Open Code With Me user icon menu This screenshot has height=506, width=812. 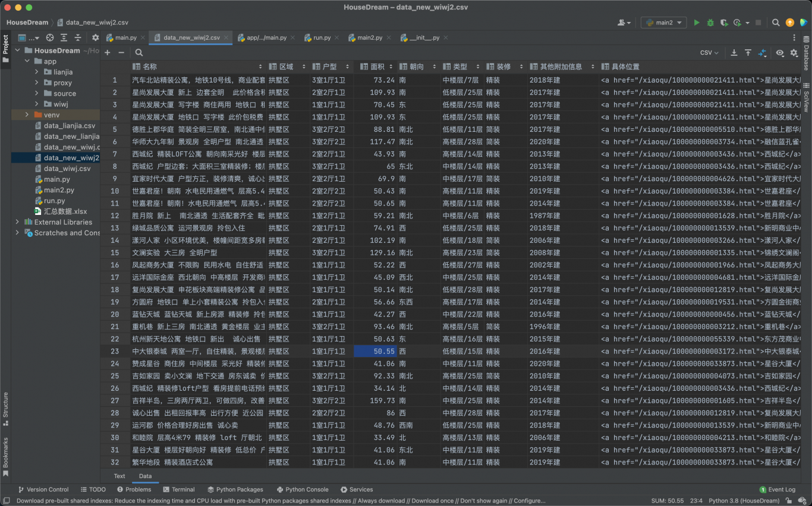click(x=624, y=23)
